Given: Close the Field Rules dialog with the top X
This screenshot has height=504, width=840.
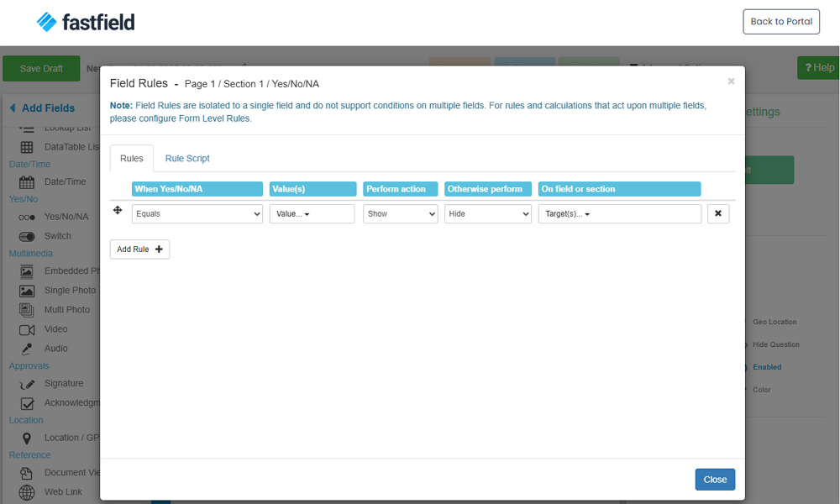Looking at the screenshot, I should pyautogui.click(x=731, y=81).
